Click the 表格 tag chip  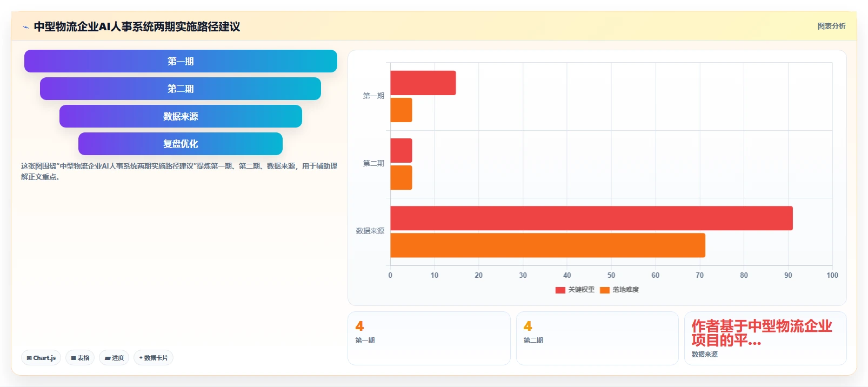80,358
